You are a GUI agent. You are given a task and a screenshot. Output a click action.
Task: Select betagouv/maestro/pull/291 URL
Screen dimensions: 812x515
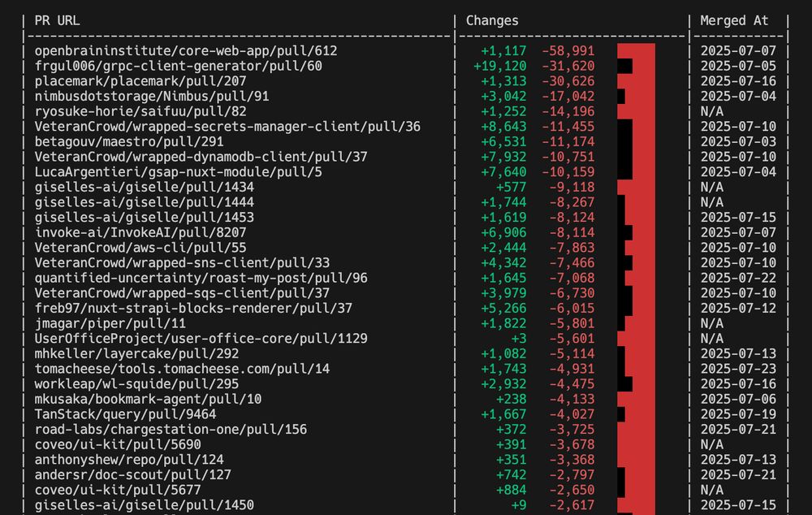pos(129,141)
